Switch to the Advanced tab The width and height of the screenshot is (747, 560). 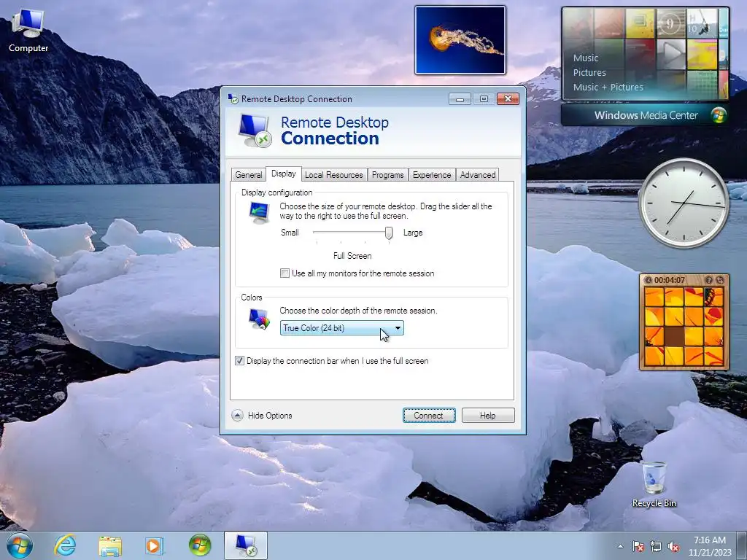click(x=478, y=175)
